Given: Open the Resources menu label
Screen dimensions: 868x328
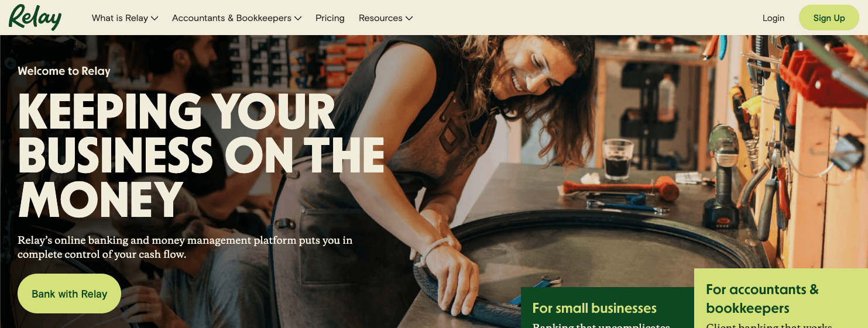Looking at the screenshot, I should (x=380, y=18).
